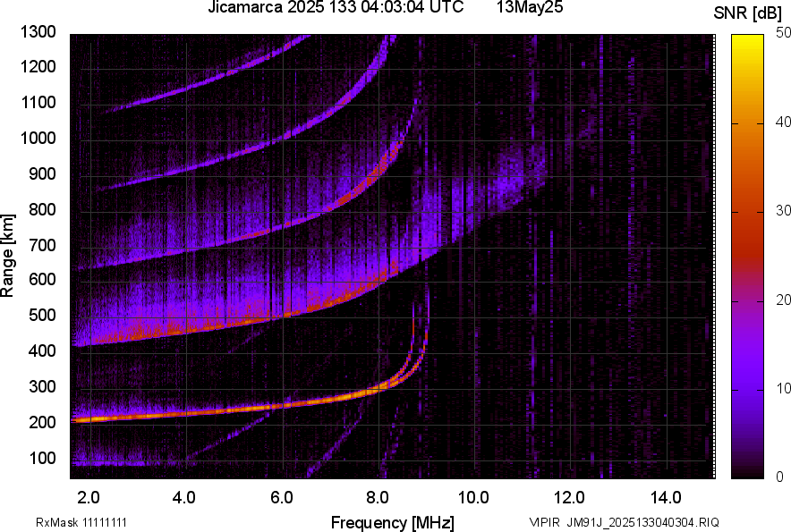Click the bright F-layer echo trace at 6 MHz, 250 km
The height and width of the screenshot is (532, 791).
click(x=283, y=405)
